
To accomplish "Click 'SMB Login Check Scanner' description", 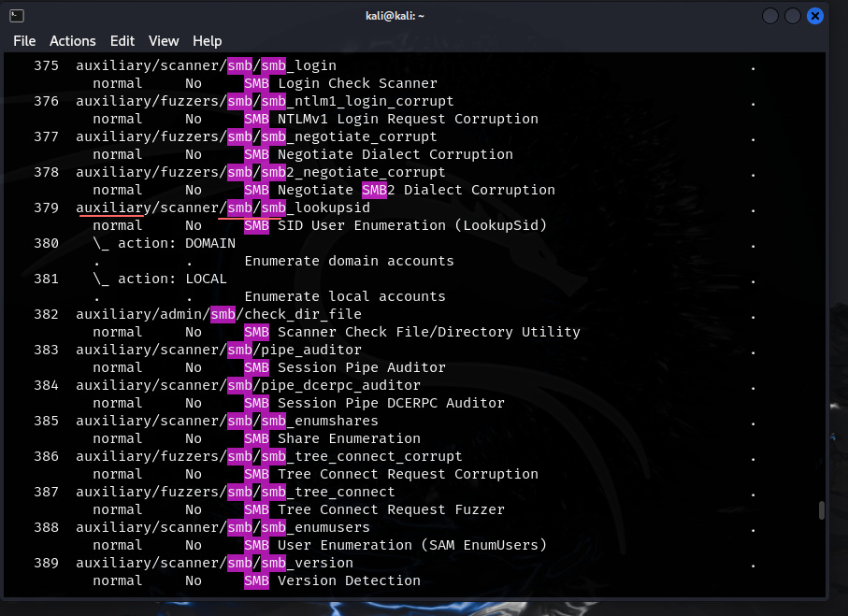I will pos(340,84).
